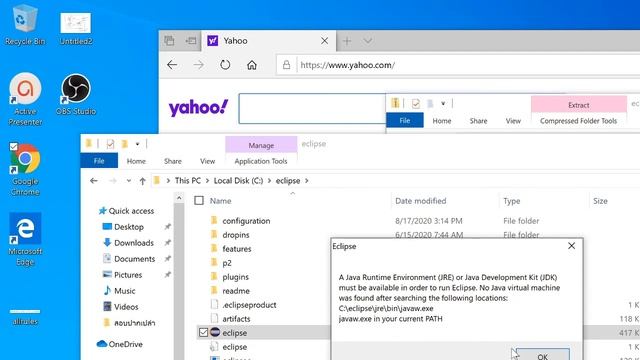Uncheck the selected eclipse application checkbox
This screenshot has height=360, width=640.
click(x=203, y=332)
